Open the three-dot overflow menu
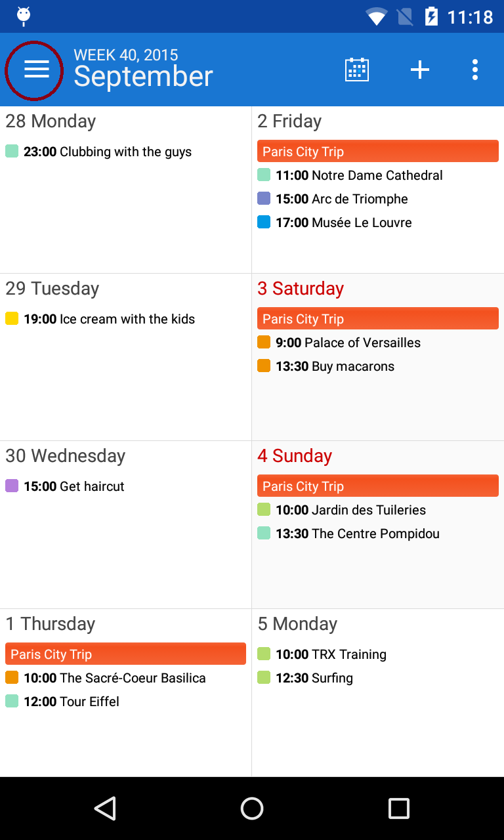Viewport: 504px width, 840px height. (x=474, y=70)
